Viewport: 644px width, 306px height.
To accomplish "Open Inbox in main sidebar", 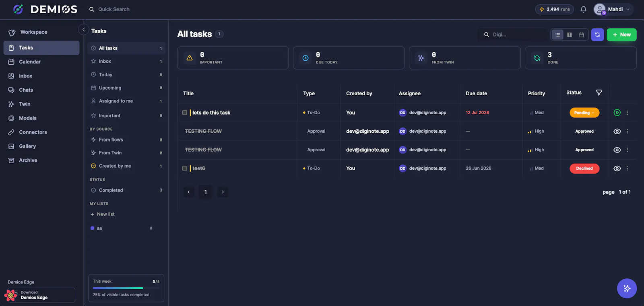I will 41,76.
